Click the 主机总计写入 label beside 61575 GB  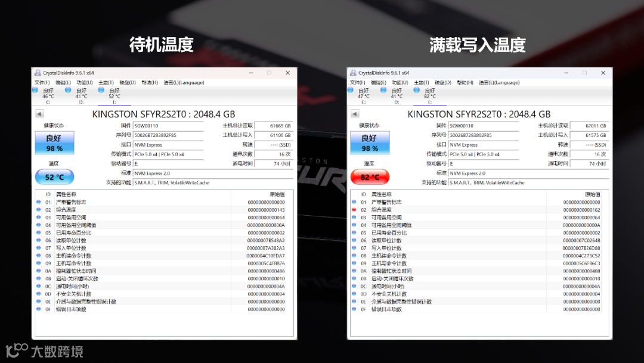point(553,135)
